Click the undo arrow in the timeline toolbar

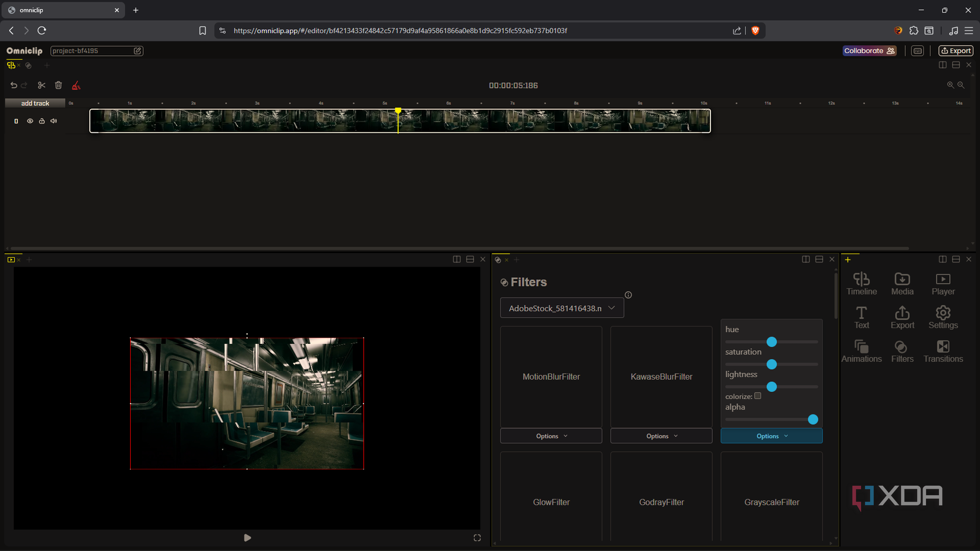pyautogui.click(x=14, y=85)
